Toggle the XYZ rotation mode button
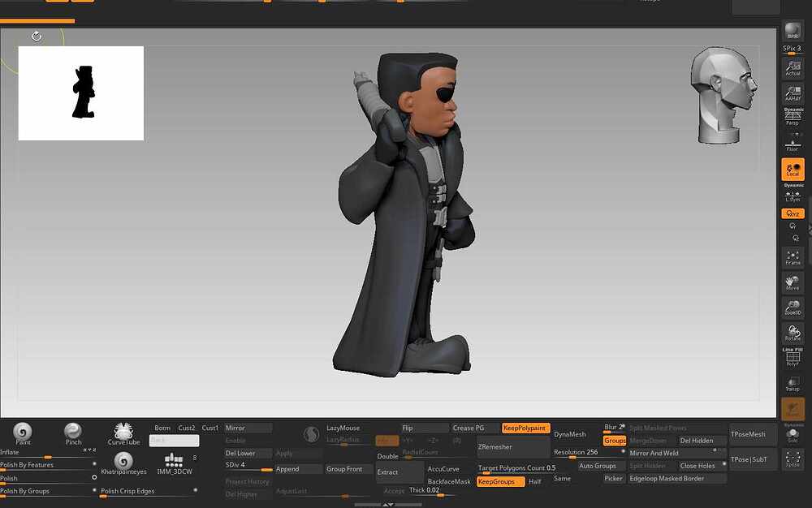Screen dimensions: 812x508 (x=793, y=213)
